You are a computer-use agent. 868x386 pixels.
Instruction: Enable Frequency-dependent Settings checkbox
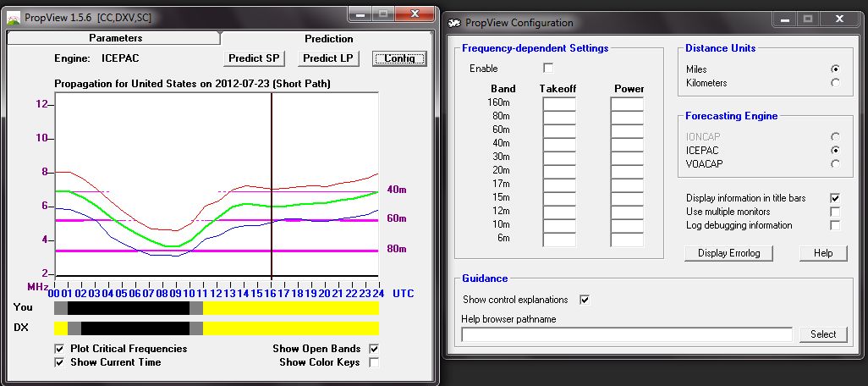(548, 69)
